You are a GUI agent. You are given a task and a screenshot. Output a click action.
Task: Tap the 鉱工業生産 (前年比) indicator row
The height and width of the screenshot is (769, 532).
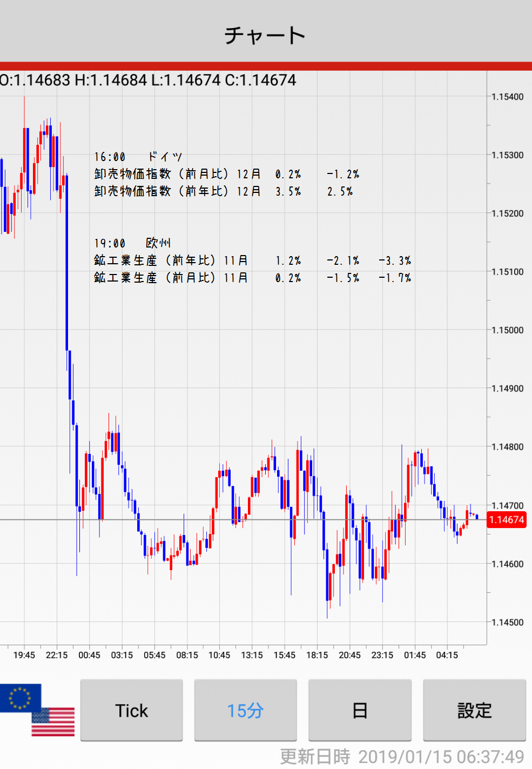pos(252,260)
